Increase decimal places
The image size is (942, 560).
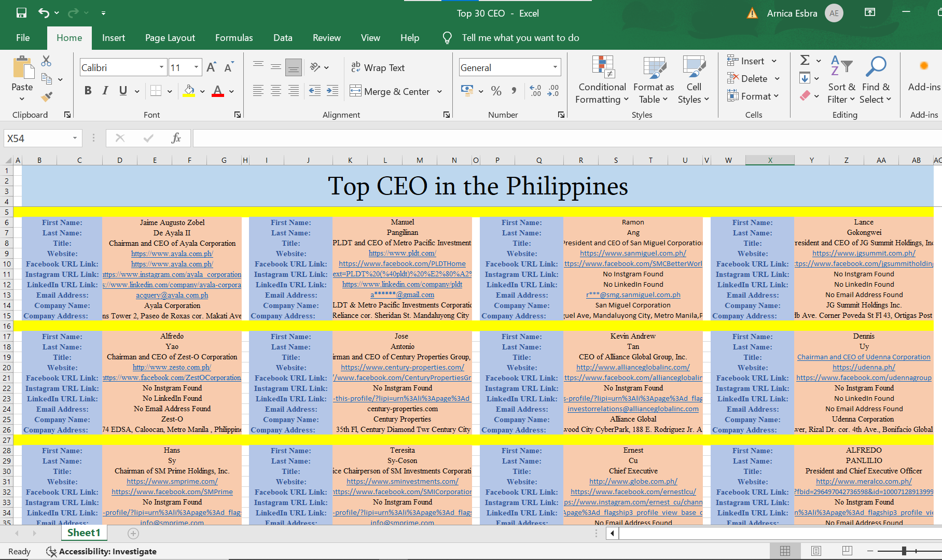point(535,91)
